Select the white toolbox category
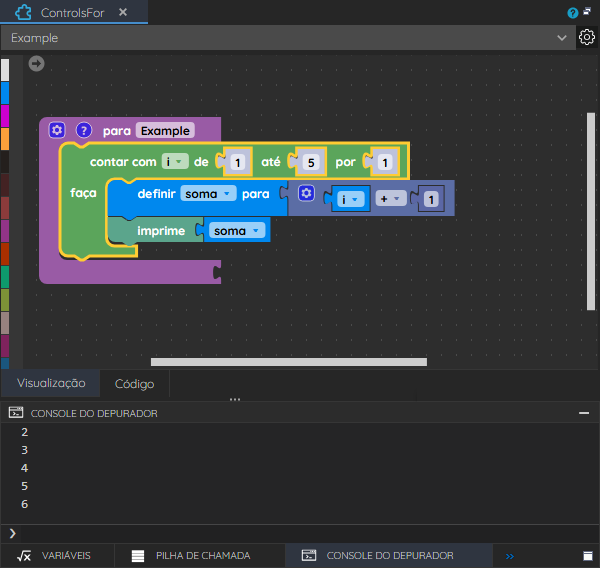600x568 pixels. 5,70
